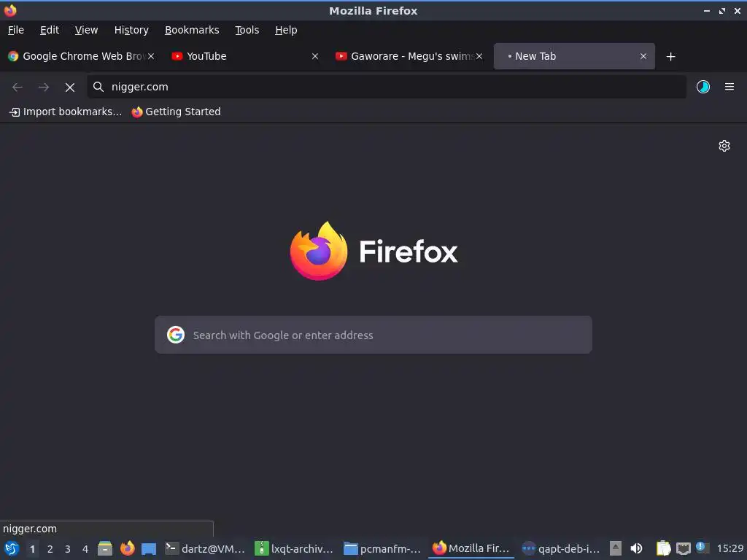Switch to virtual desktop 4

click(85, 549)
